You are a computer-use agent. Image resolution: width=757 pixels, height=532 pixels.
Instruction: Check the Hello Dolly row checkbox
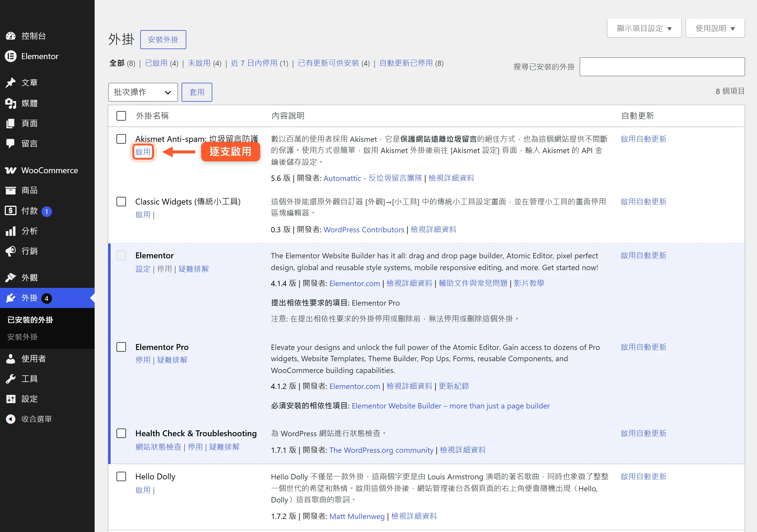pos(121,476)
